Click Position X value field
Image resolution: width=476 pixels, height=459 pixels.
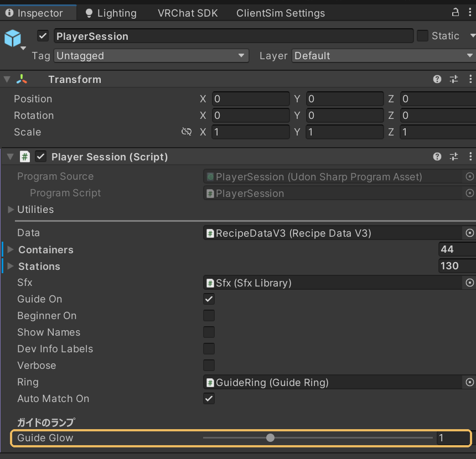pos(251,98)
